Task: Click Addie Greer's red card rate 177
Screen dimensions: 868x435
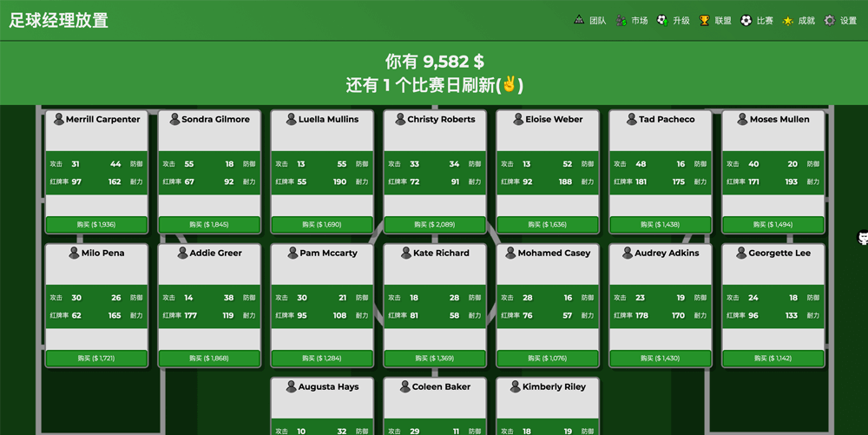Action: click(190, 315)
